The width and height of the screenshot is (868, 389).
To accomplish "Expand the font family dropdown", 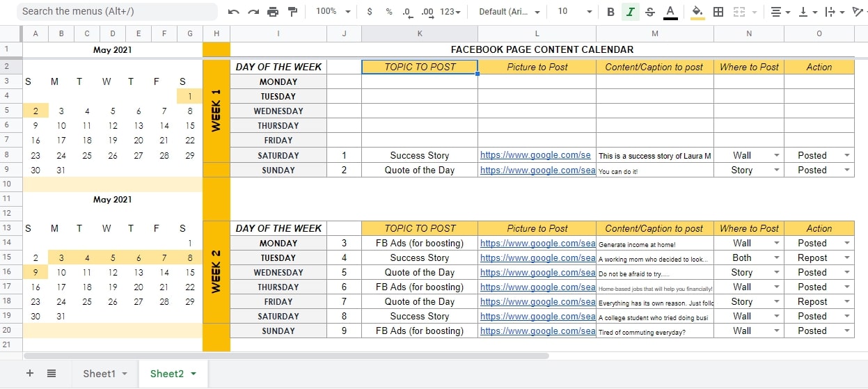I will (510, 12).
